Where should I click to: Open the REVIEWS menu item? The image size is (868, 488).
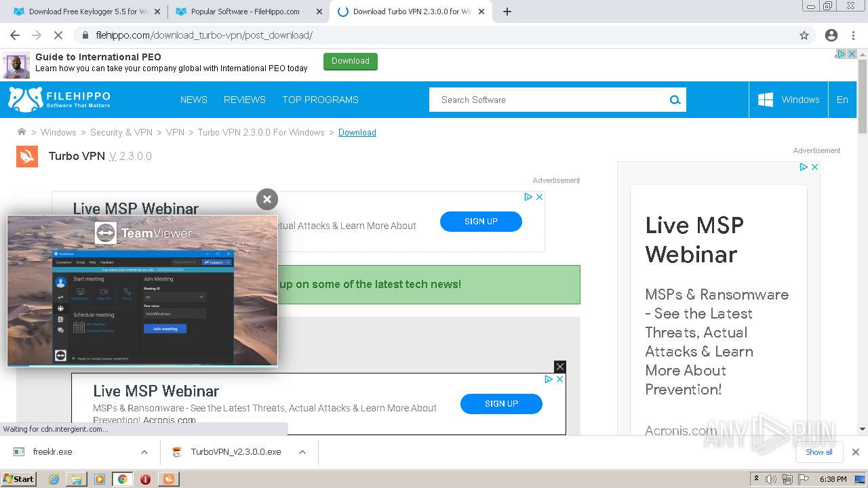(x=245, y=100)
